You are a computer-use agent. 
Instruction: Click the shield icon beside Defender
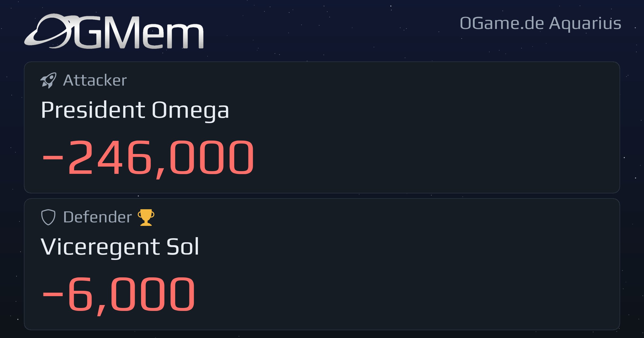point(48,217)
